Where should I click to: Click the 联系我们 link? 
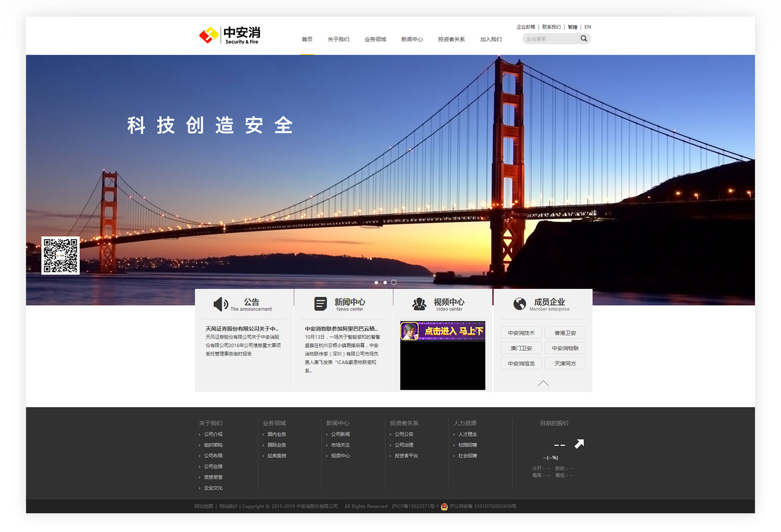coord(550,27)
